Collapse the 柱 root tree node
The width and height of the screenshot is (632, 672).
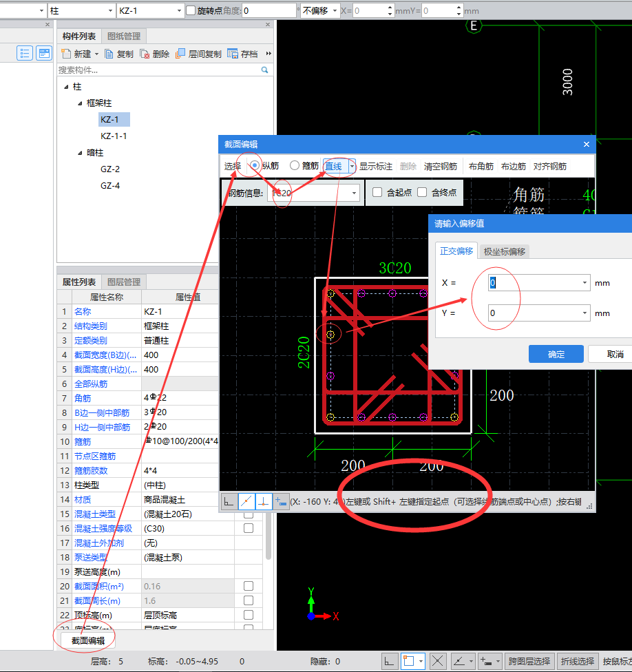pos(66,87)
